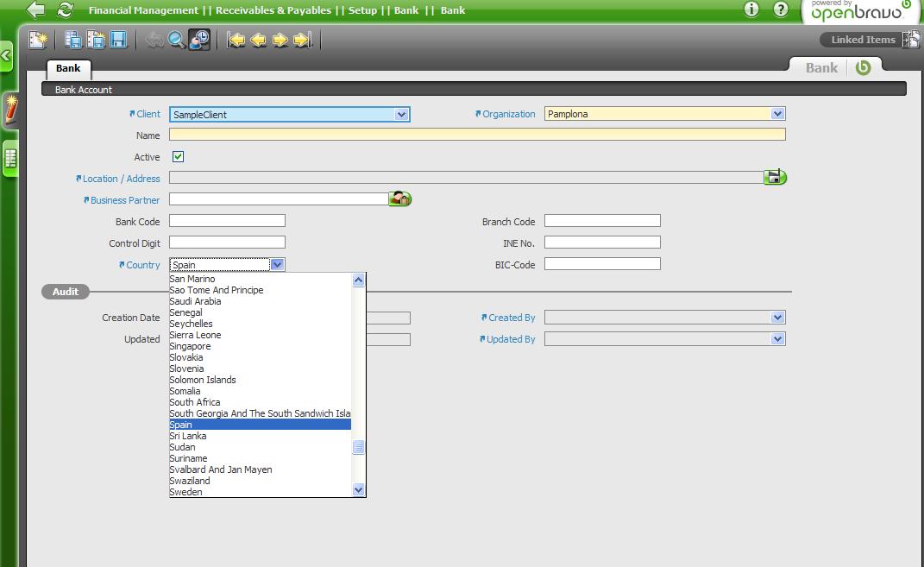The height and width of the screenshot is (567, 924).
Task: Click the Refresh icon in header
Action: [x=65, y=10]
